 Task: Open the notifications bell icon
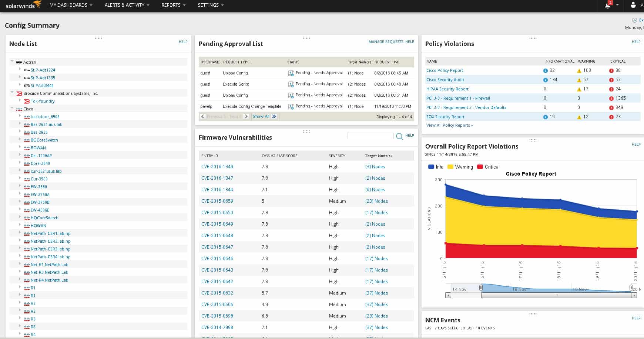(607, 6)
